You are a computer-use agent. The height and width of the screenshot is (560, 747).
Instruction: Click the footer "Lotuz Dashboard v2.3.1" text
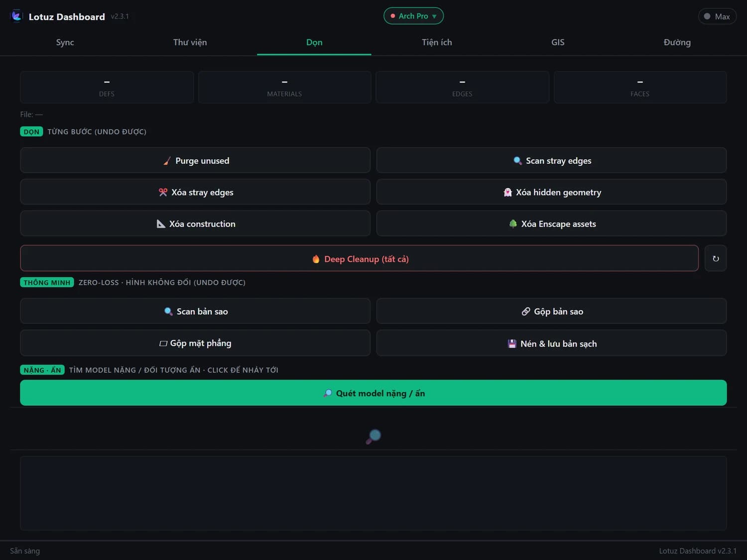698,551
